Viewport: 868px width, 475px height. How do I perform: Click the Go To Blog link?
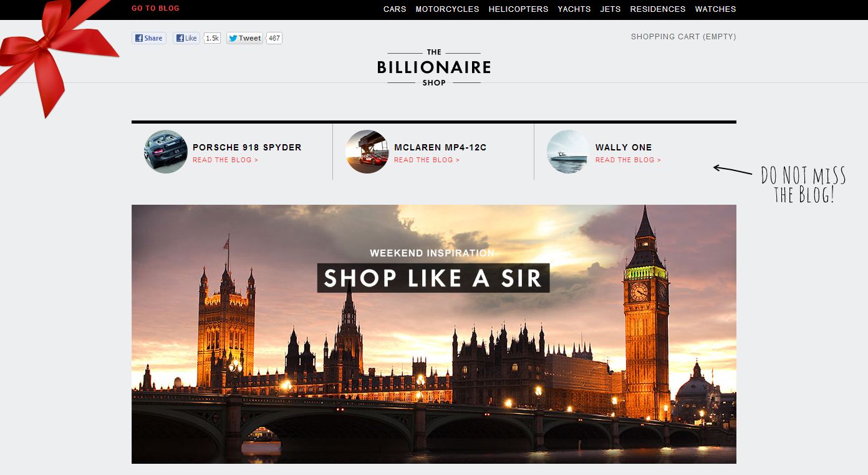click(x=155, y=9)
